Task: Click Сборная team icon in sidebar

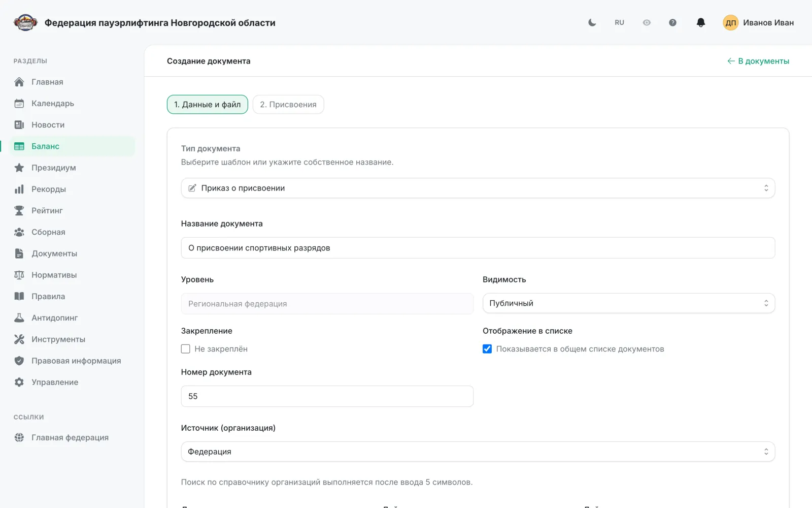Action: click(19, 232)
